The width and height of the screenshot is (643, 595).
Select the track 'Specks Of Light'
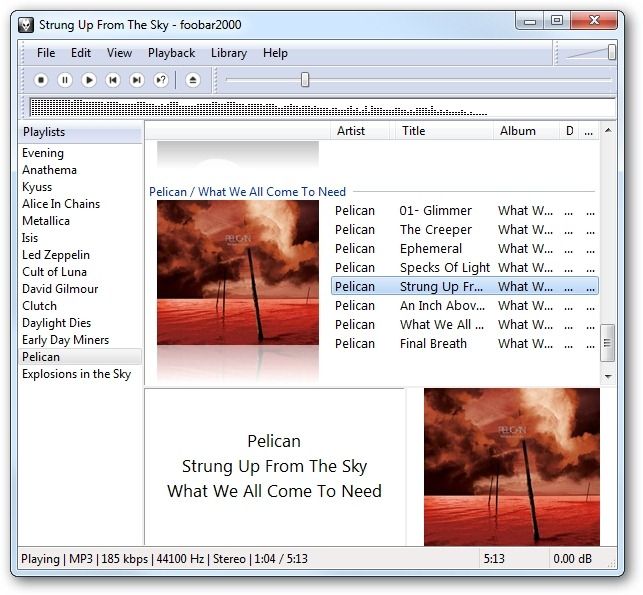click(x=464, y=267)
